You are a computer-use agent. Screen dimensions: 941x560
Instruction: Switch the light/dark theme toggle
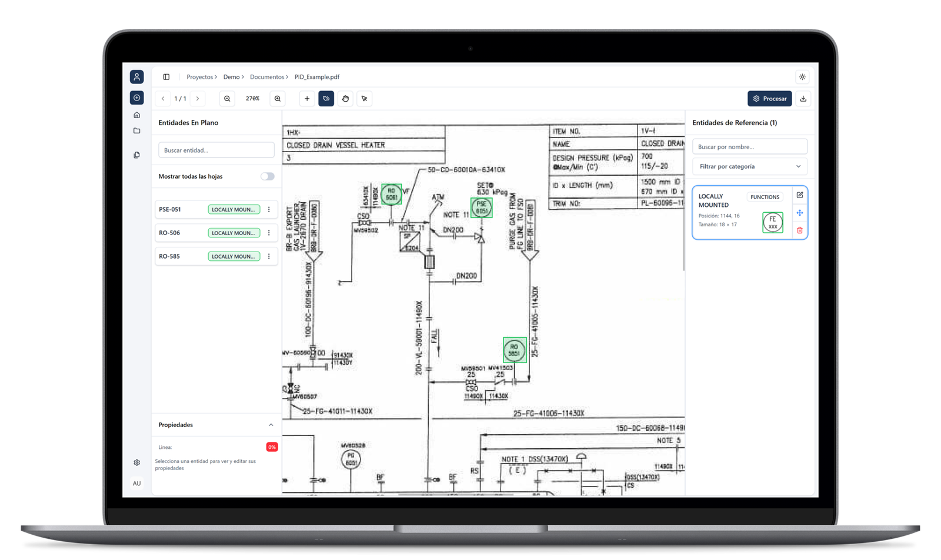802,77
